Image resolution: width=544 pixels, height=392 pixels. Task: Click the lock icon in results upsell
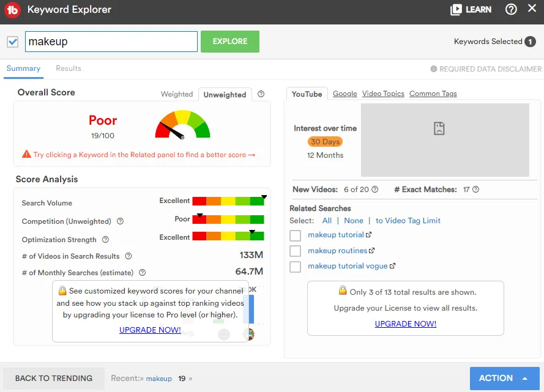[x=343, y=290]
